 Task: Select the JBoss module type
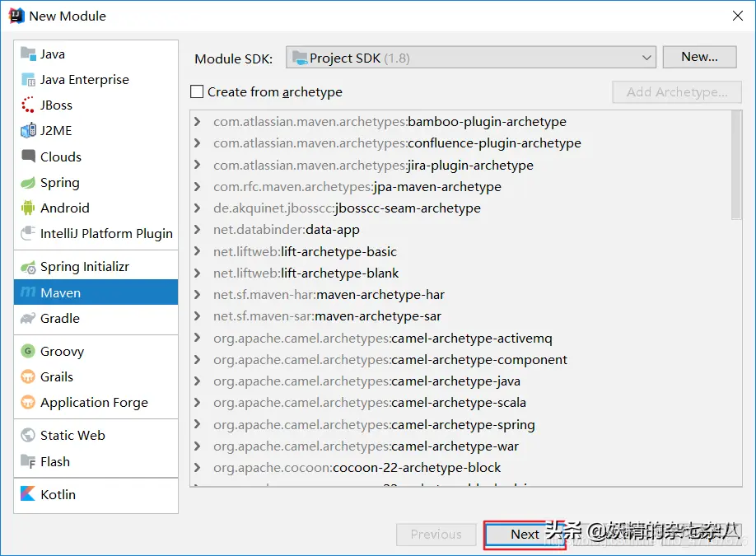pos(96,105)
